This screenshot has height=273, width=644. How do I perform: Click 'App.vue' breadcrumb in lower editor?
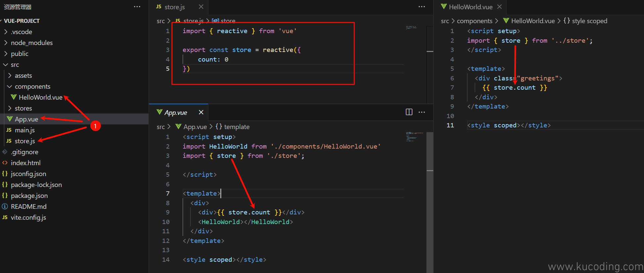[195, 127]
